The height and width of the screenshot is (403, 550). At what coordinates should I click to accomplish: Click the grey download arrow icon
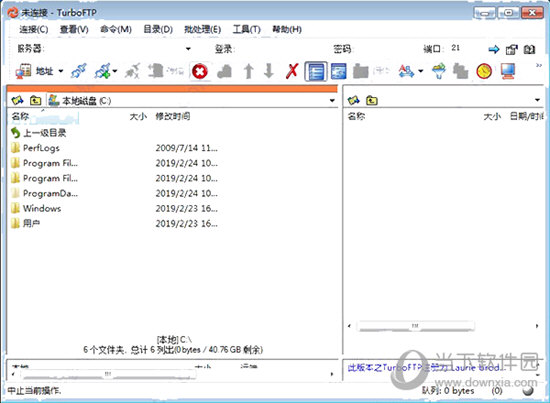click(x=269, y=71)
